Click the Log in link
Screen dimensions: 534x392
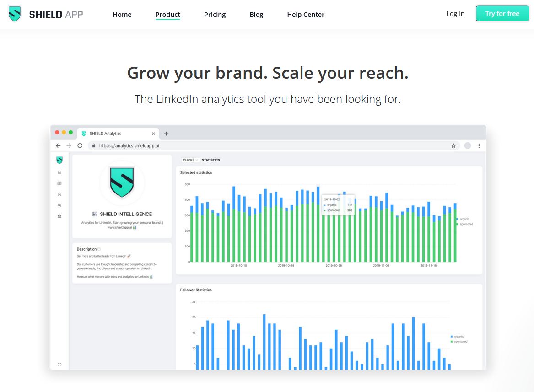pyautogui.click(x=455, y=14)
